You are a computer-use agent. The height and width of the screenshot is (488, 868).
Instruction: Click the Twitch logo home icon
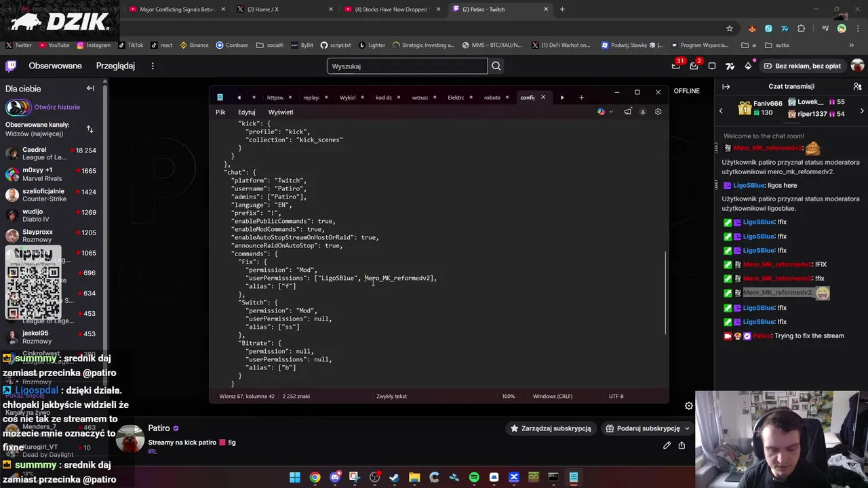pyautogui.click(x=11, y=66)
